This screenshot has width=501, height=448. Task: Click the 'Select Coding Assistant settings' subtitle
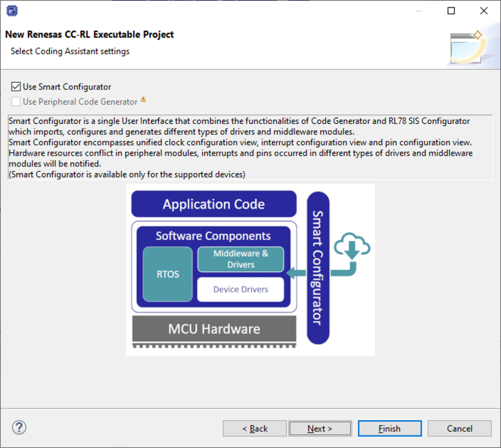(x=70, y=51)
